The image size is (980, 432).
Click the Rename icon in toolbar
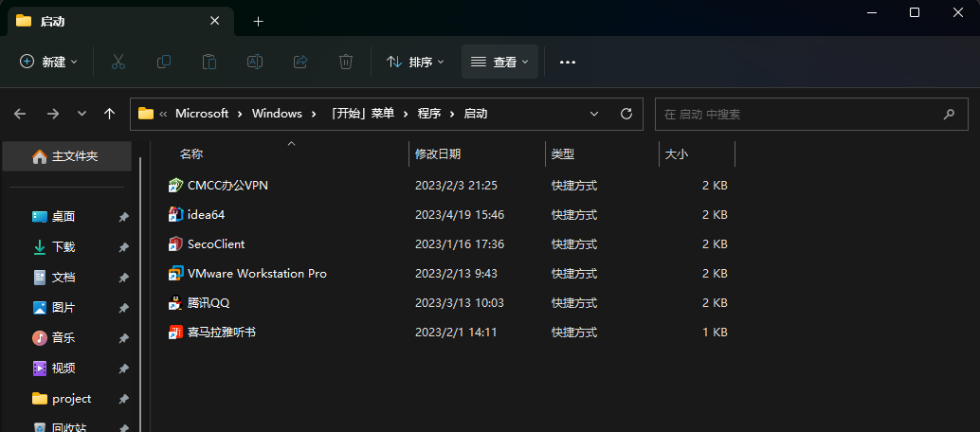click(x=255, y=62)
